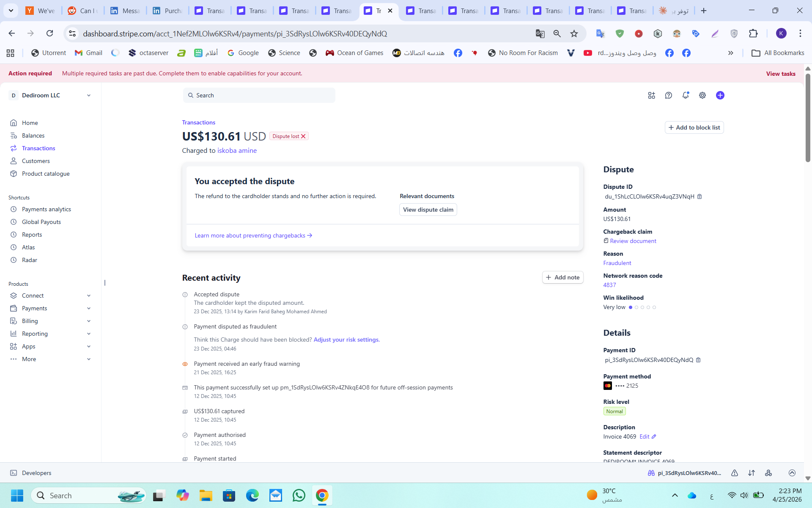Viewport: 812px width, 508px height.
Task: Open the Gmail bookmark
Action: click(88, 53)
